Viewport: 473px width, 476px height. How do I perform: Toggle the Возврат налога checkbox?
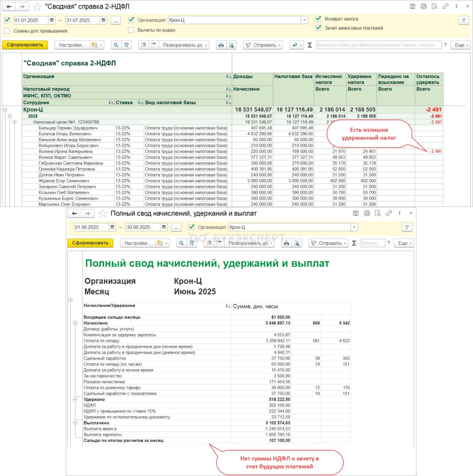[318, 19]
